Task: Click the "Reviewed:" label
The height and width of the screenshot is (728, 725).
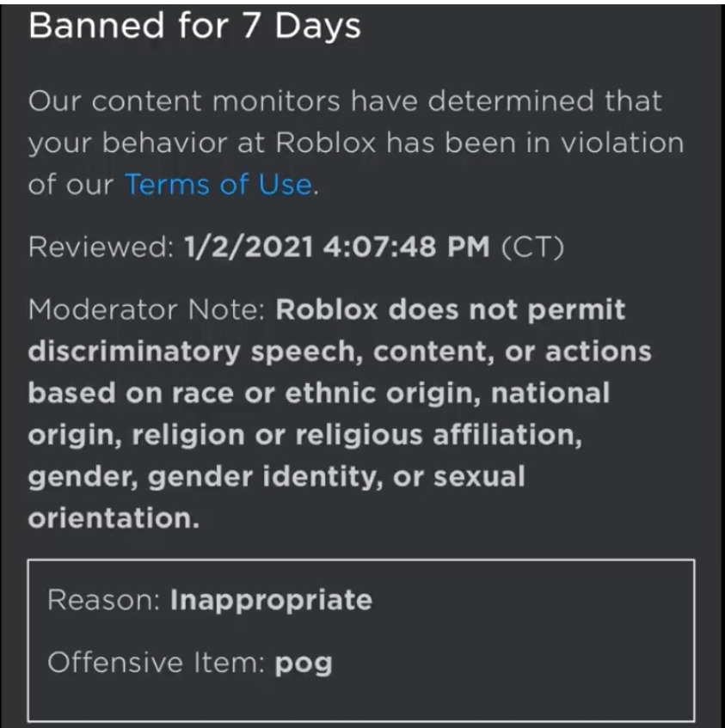Action: [101, 248]
